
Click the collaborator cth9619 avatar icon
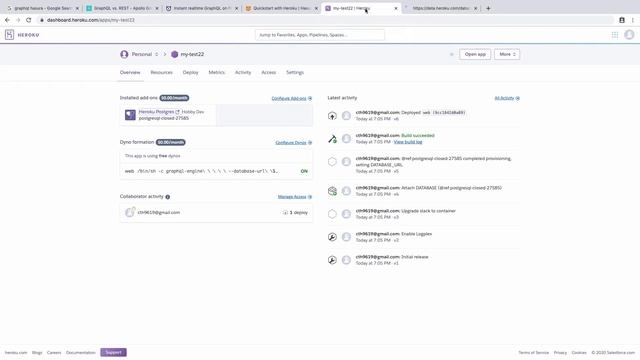[x=130, y=212]
